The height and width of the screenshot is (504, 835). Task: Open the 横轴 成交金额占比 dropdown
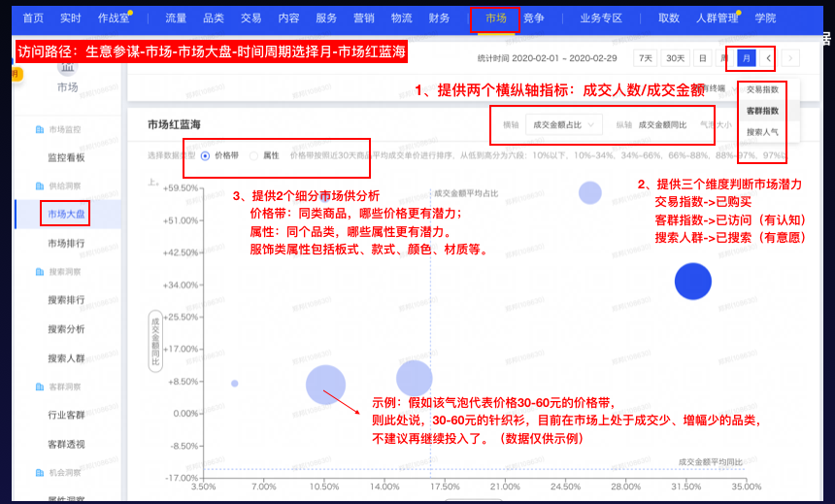tap(563, 124)
